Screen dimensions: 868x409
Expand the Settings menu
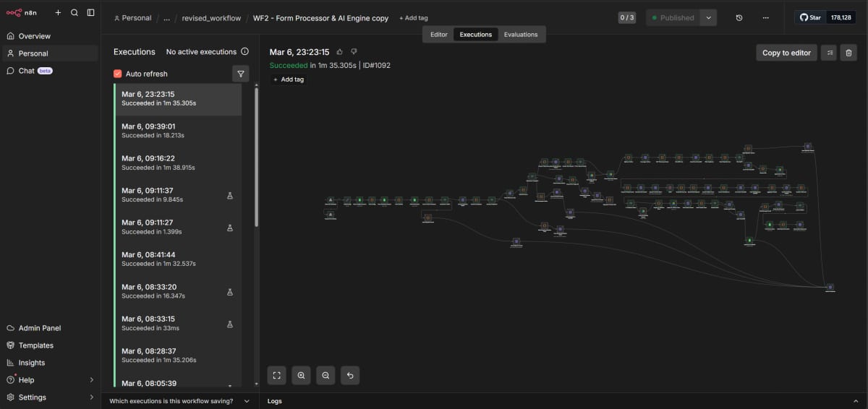click(50, 397)
